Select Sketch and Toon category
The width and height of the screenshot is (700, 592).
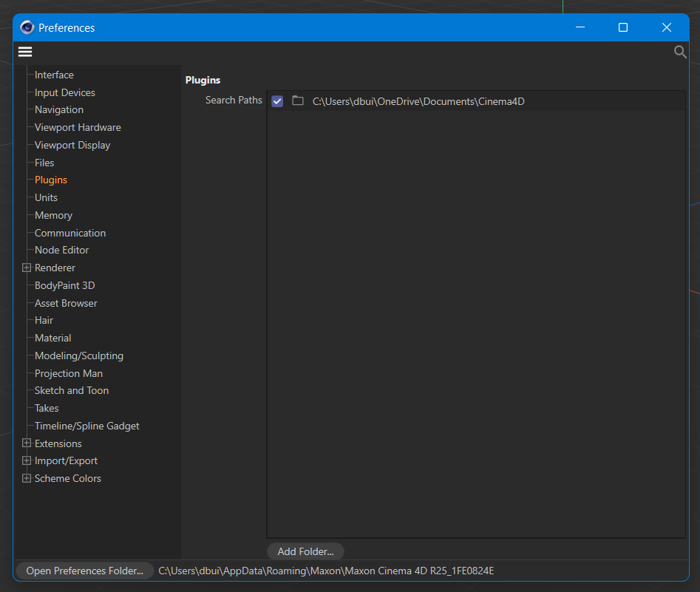(x=72, y=390)
